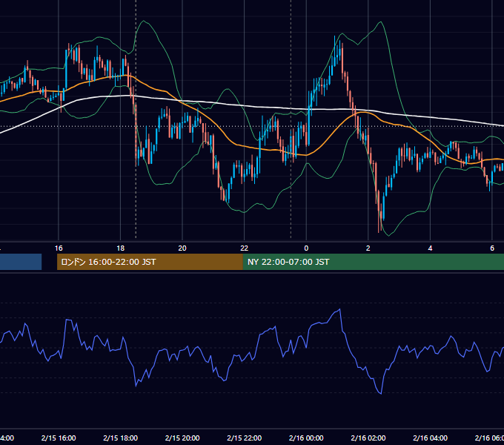Screen dimensions: 504x445
Task: Click the NY 22:00-07:00 JST session bar
Action: click(x=373, y=262)
